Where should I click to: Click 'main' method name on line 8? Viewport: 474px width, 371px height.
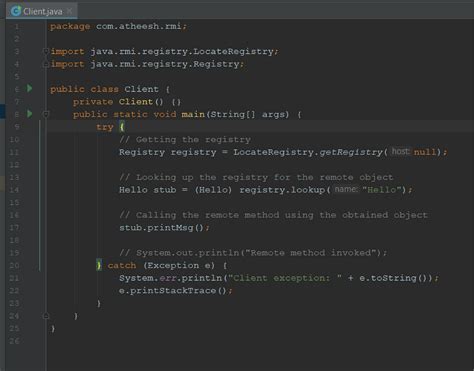[x=193, y=114]
